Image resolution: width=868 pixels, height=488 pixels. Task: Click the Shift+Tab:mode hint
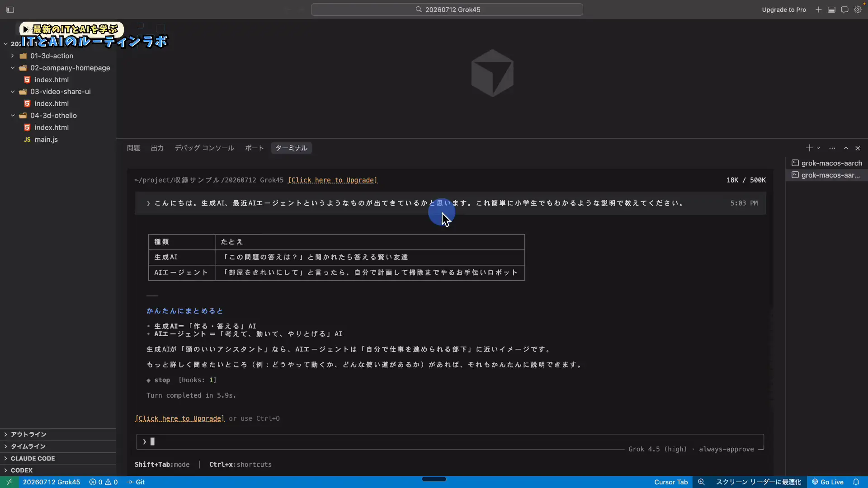(162, 465)
